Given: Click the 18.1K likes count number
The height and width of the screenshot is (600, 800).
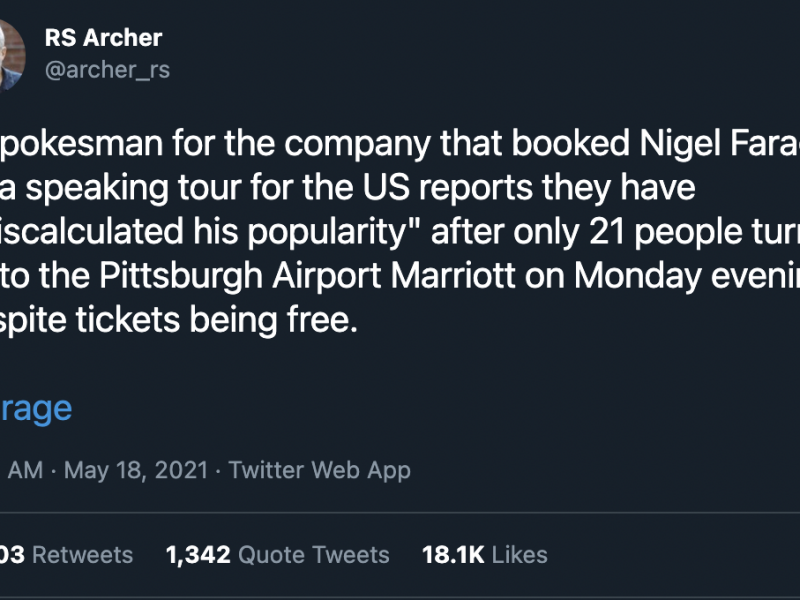Looking at the screenshot, I should 453,555.
